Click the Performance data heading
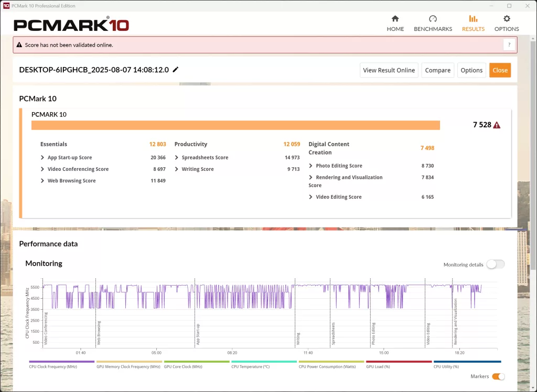537x392 pixels. click(x=48, y=244)
